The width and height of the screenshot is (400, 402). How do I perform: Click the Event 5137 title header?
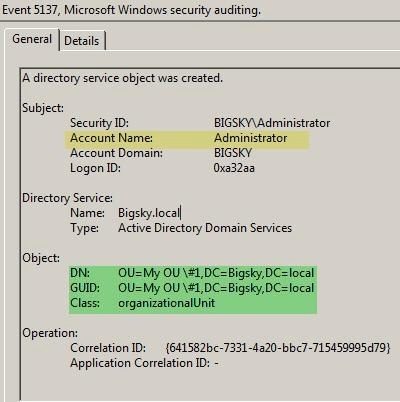[131, 10]
